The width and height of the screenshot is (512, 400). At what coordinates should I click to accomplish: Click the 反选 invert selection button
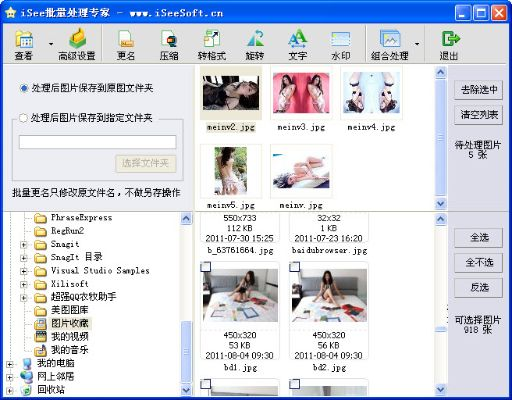(x=478, y=287)
